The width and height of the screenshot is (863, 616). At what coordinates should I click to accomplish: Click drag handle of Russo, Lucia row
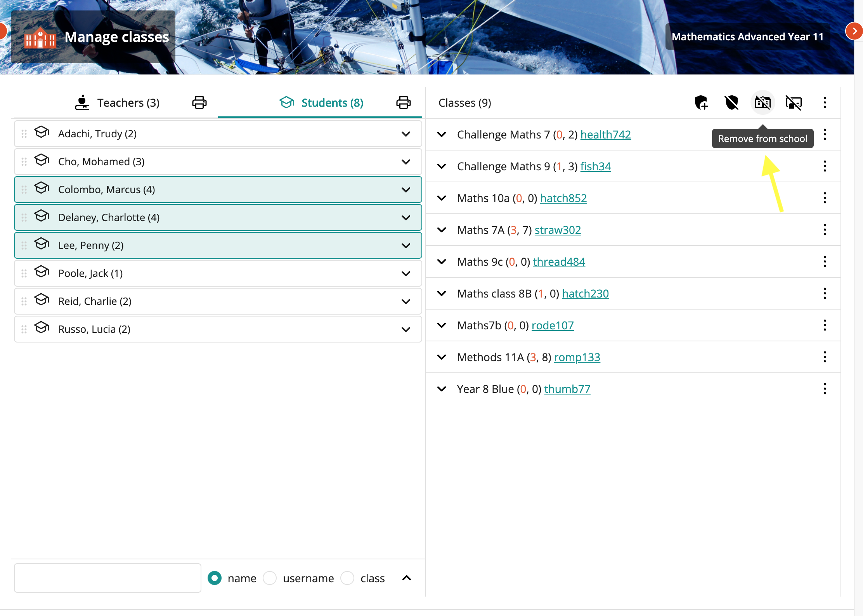pos(24,329)
